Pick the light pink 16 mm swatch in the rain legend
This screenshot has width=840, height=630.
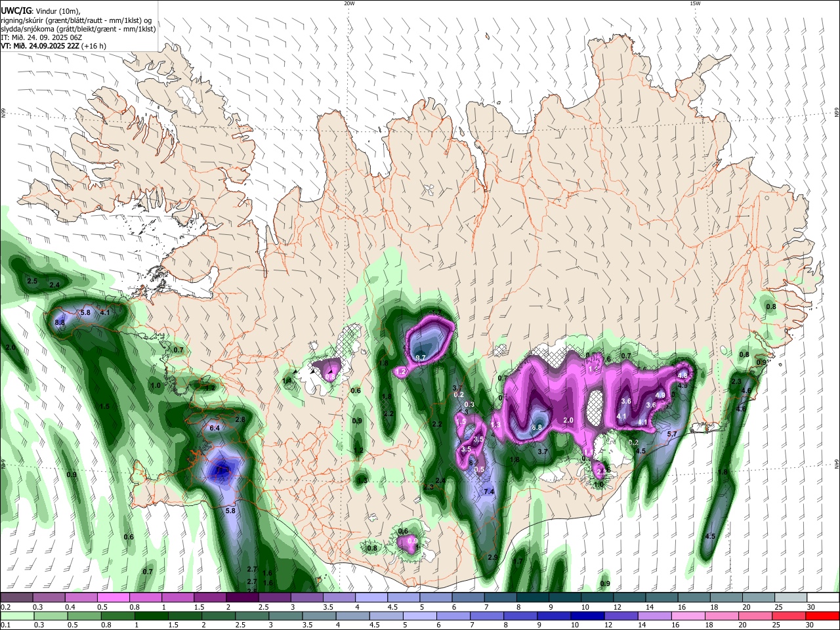688,616
